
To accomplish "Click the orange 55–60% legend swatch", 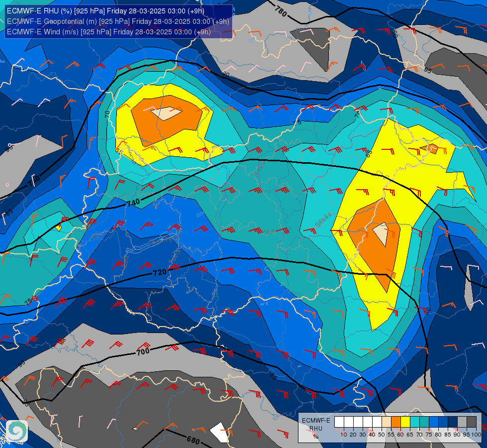I will tap(396, 422).
